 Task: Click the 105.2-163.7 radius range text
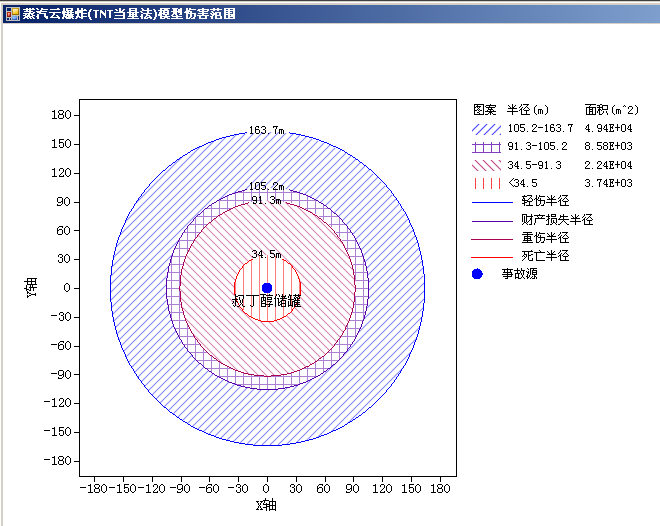coord(540,128)
